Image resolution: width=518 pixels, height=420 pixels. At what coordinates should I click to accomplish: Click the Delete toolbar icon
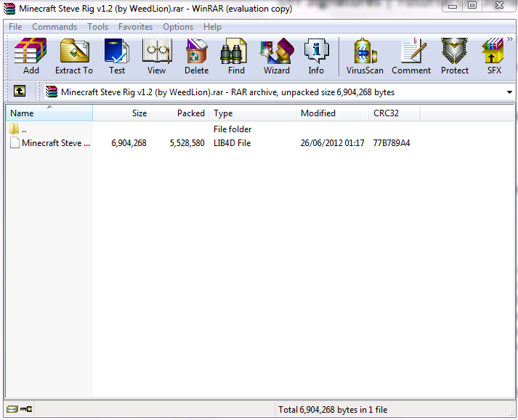pyautogui.click(x=197, y=56)
